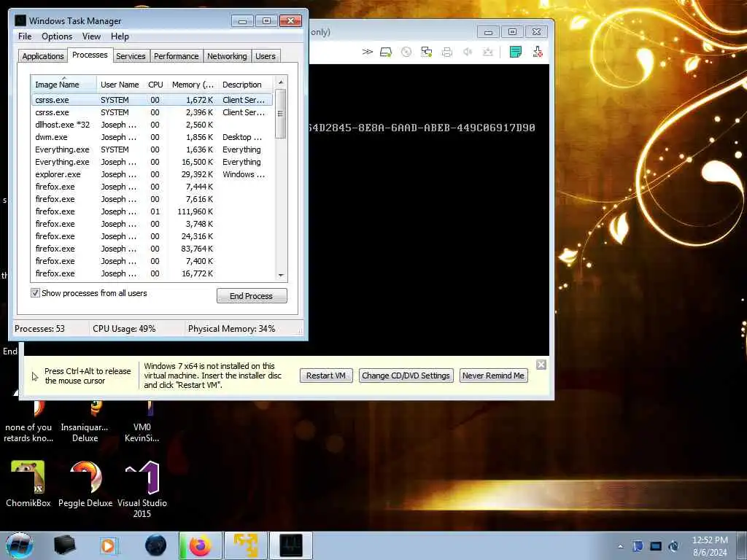
Task: Click the Never Remind Me button
Action: pyautogui.click(x=493, y=376)
